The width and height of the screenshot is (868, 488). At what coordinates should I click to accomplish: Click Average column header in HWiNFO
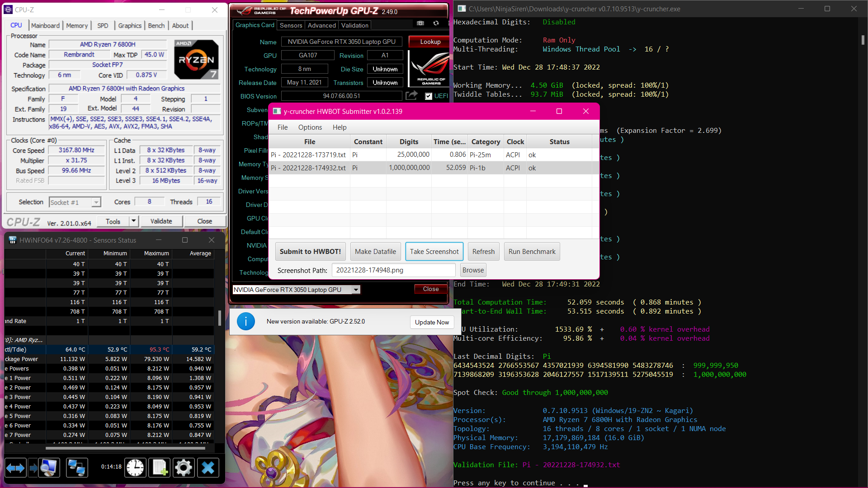200,253
